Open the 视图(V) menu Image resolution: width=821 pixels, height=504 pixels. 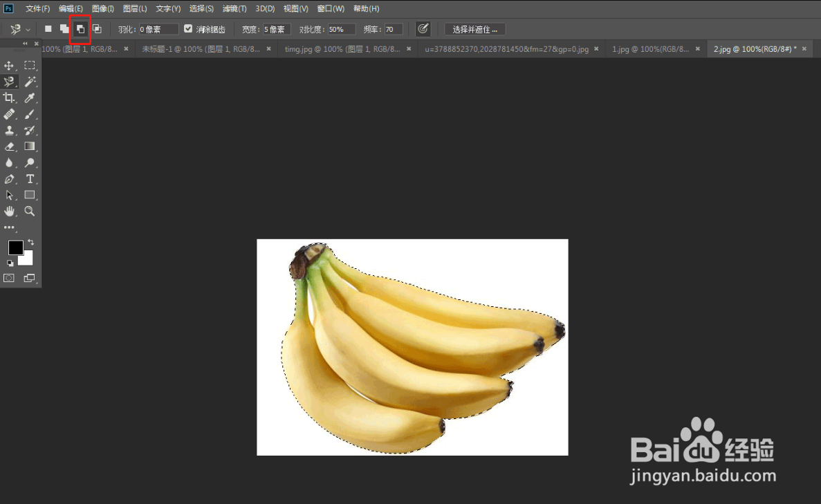tap(296, 9)
